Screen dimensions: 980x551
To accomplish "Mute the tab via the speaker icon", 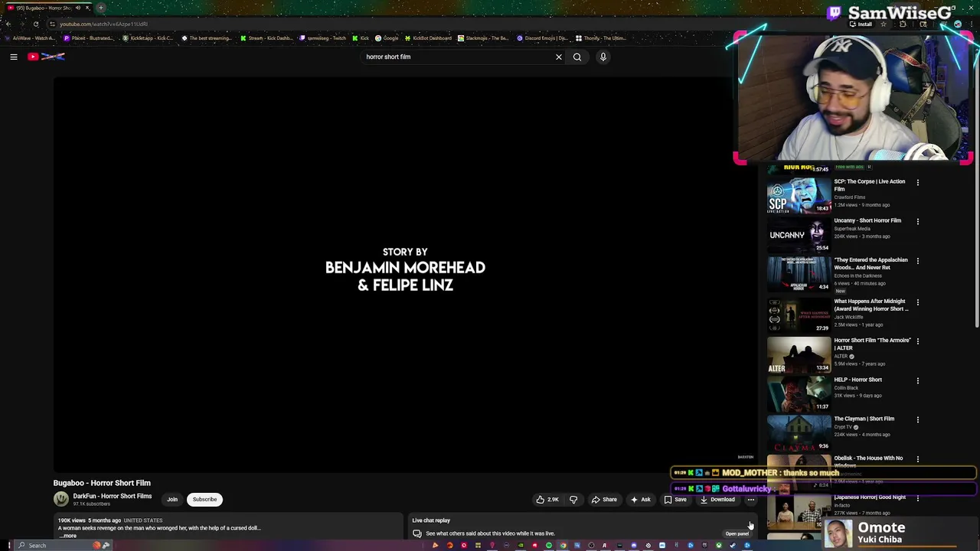I will pyautogui.click(x=77, y=8).
